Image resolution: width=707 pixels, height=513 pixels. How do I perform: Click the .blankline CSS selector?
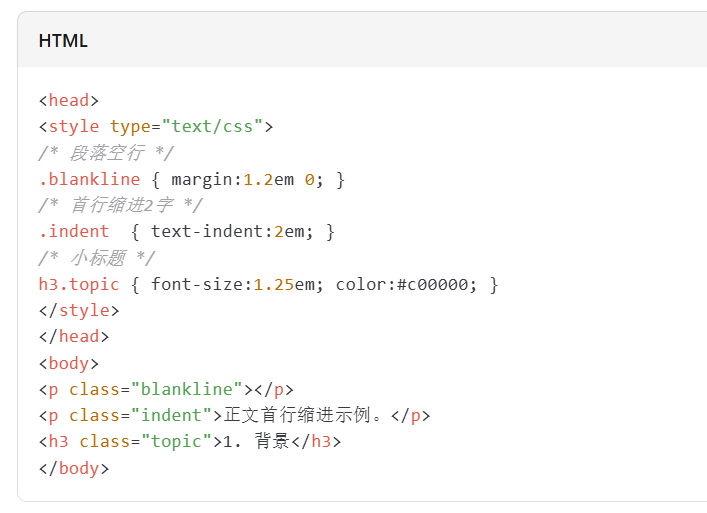coord(89,179)
